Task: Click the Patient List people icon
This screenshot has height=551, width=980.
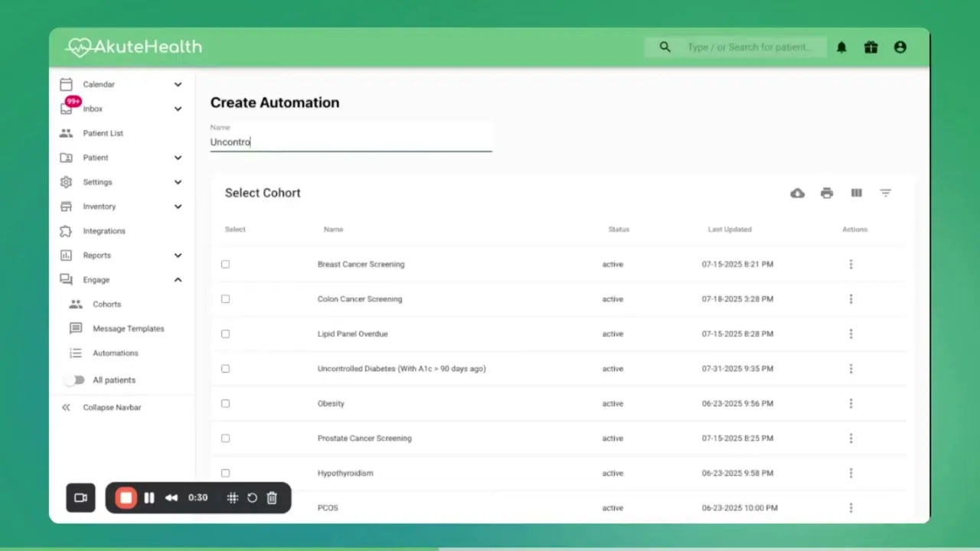Action: (67, 133)
